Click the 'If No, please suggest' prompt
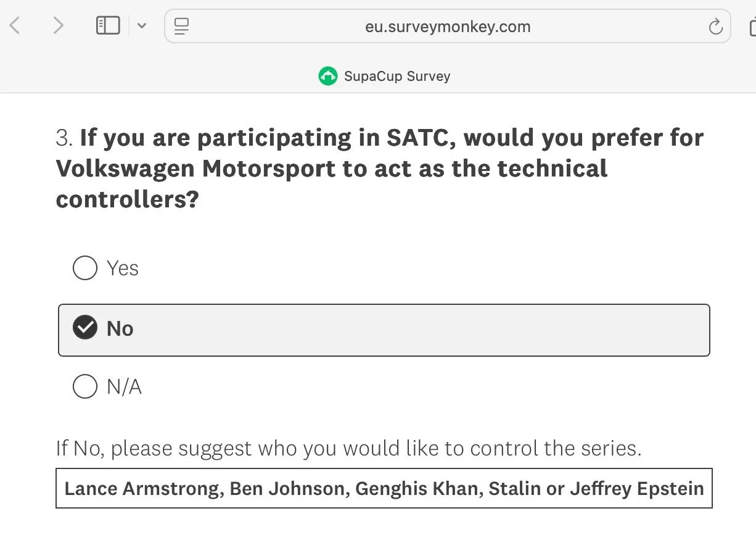This screenshot has width=756, height=553. [x=348, y=448]
